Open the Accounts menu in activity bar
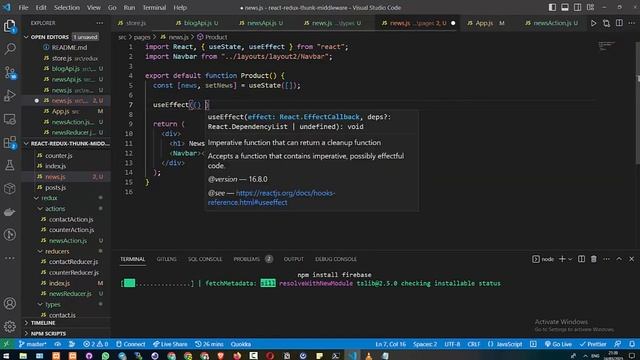The height and width of the screenshot is (360, 640). click(10, 303)
